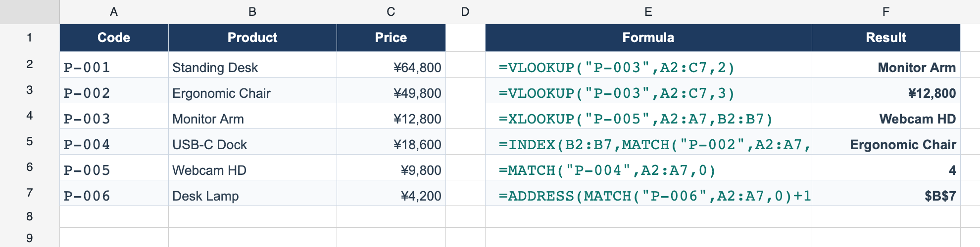Select row 4 header

(x=30, y=116)
